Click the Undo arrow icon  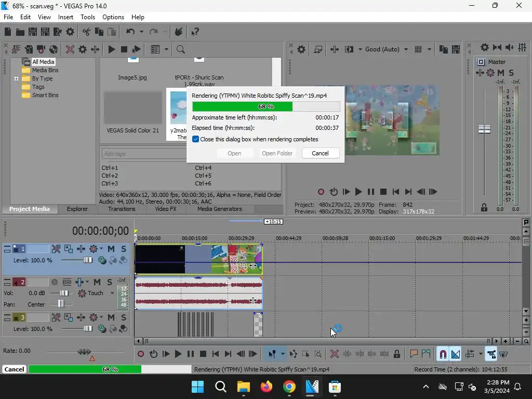tap(130, 32)
